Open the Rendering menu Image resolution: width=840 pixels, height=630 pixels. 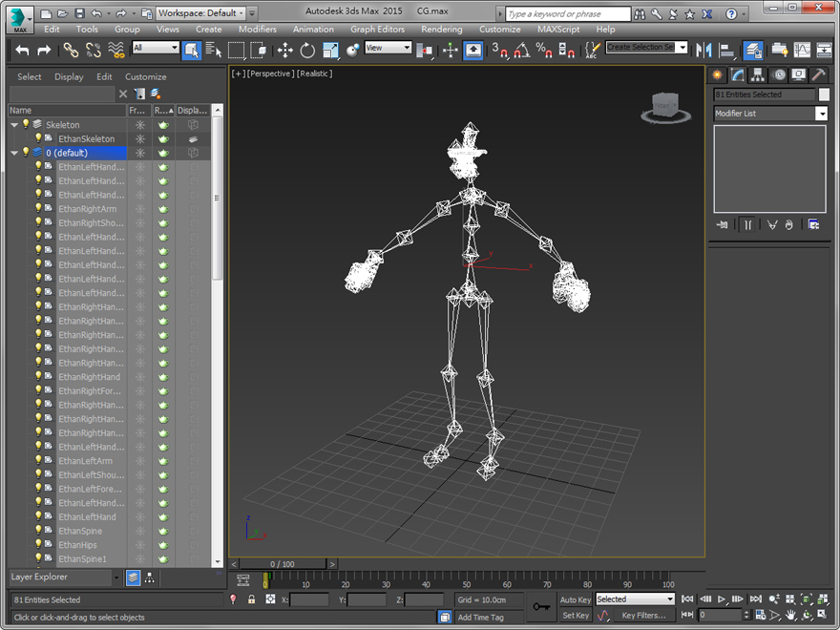(441, 30)
